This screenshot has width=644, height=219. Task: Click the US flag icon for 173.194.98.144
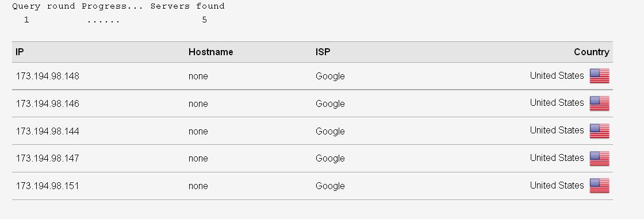coord(599,131)
